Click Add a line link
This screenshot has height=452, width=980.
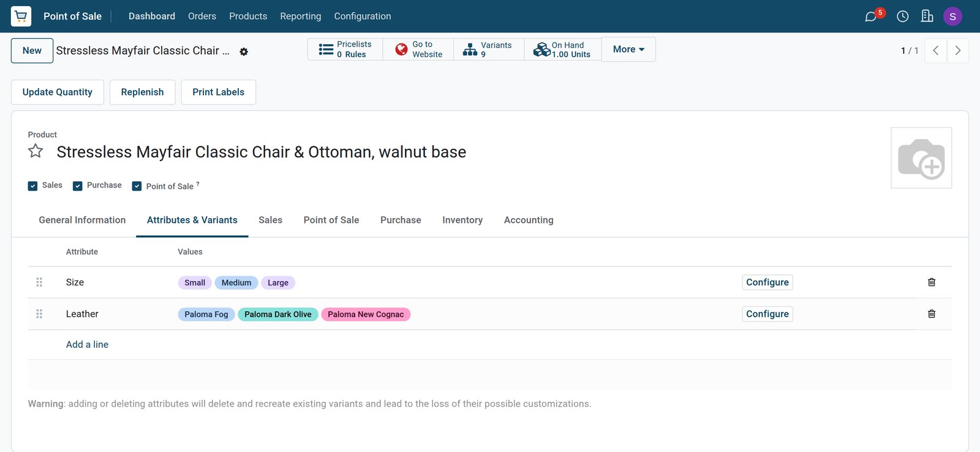pos(87,345)
